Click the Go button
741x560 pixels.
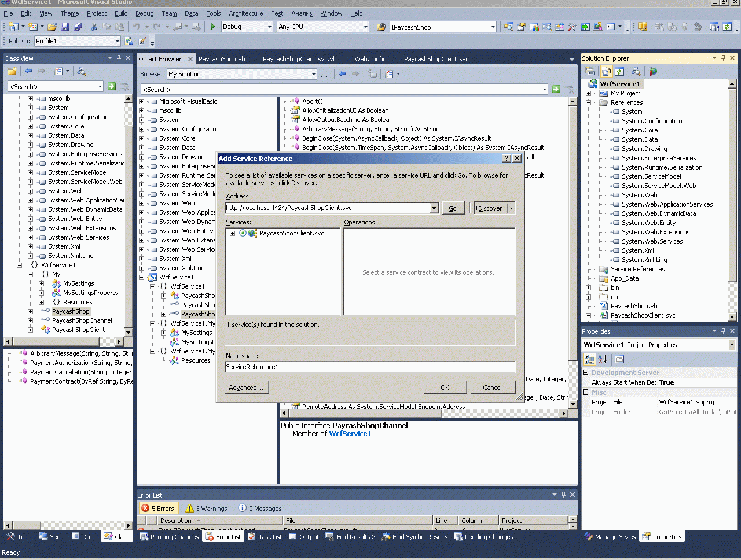[453, 208]
